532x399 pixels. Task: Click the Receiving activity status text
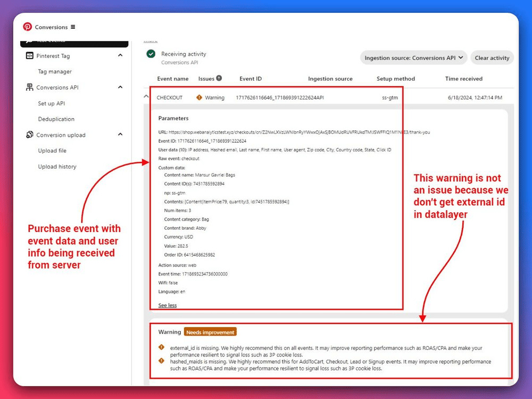point(184,54)
